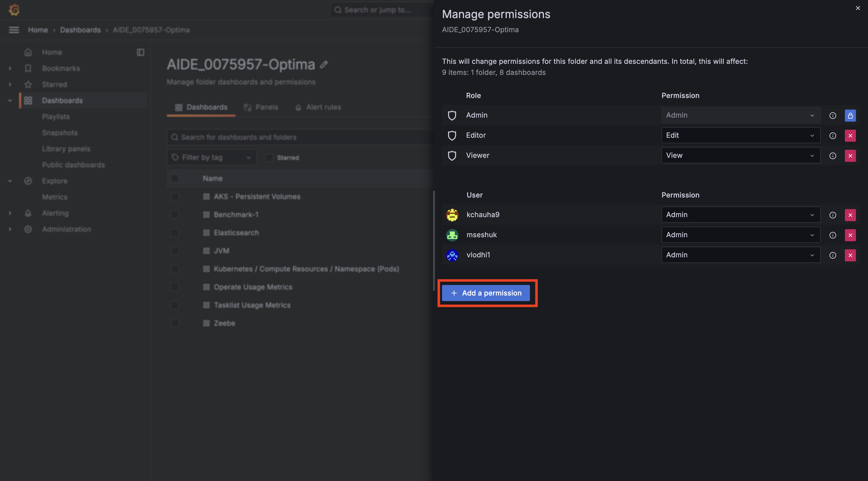This screenshot has width=868, height=481.
Task: Open the hamburger menu icon
Action: coord(14,30)
